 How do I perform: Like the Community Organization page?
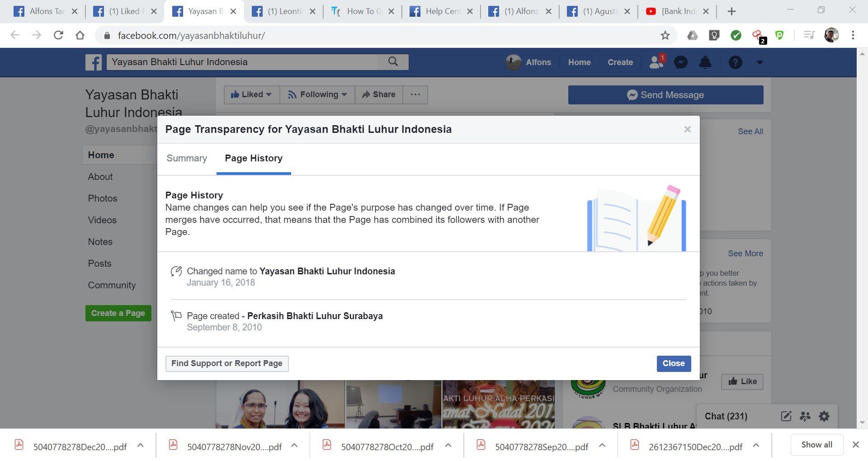[x=742, y=381]
